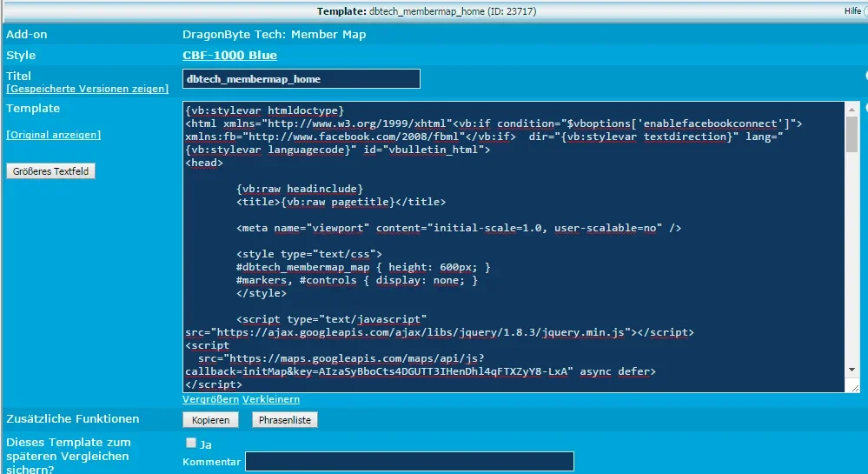Screen dimensions: 868x474
Task: Click the Hilfe link in header
Action: [x=852, y=11]
